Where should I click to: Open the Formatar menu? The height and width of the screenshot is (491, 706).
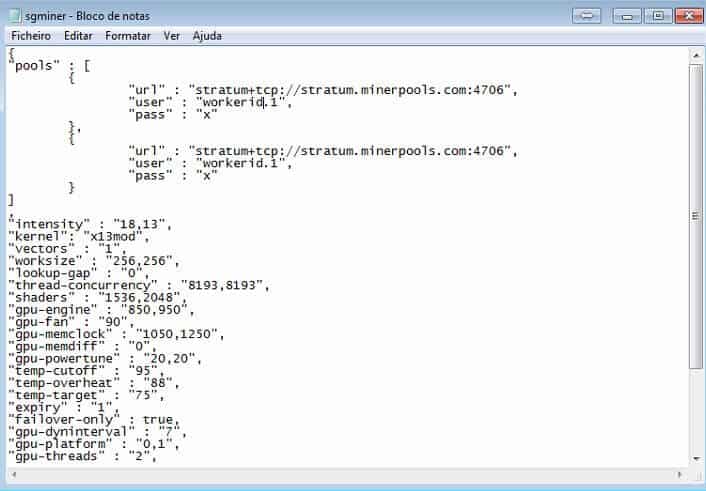[128, 36]
